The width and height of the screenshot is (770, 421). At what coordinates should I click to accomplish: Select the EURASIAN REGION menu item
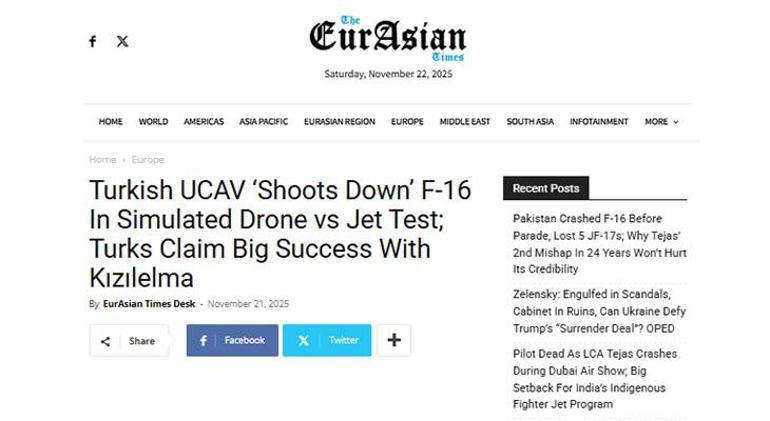tap(339, 122)
